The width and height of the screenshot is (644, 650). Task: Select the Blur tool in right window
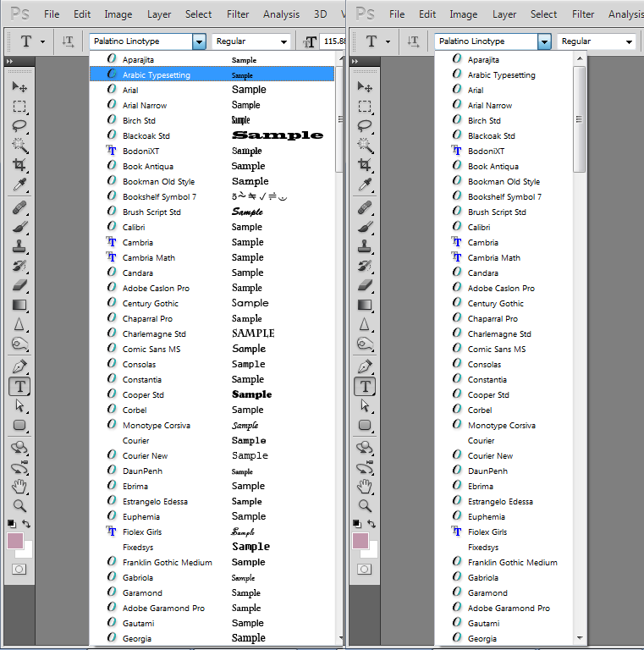[x=365, y=324]
